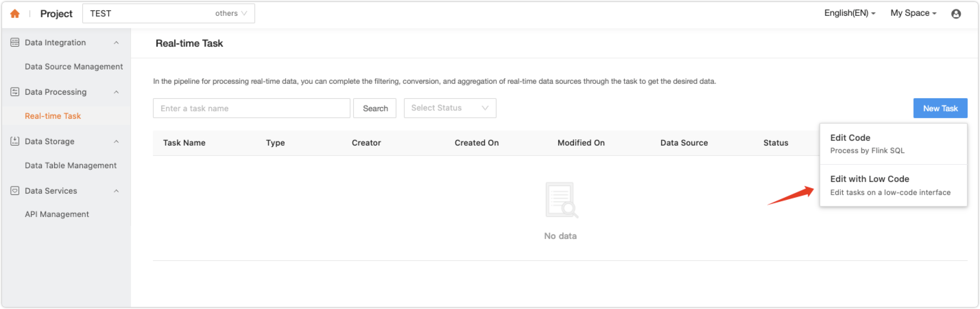Click the task name search field

coord(251,108)
